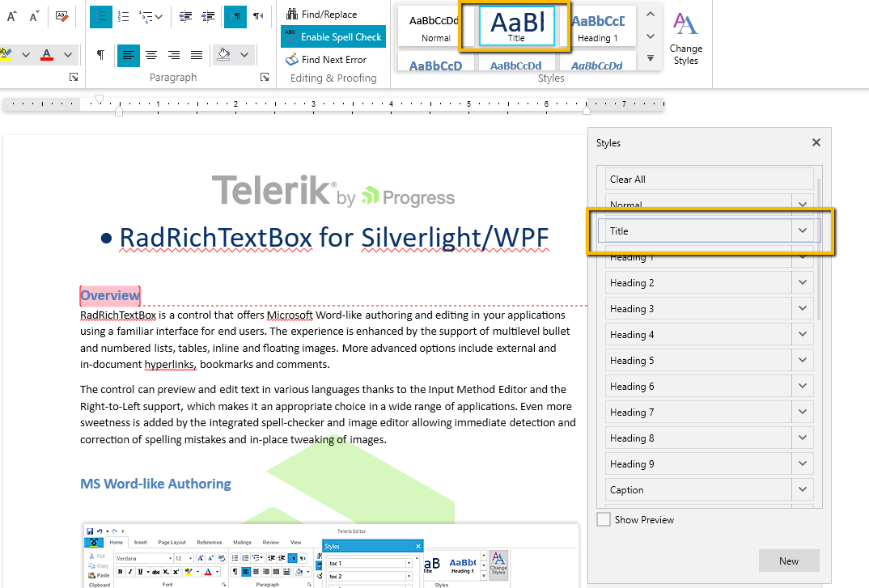The width and height of the screenshot is (869, 588).
Task: Apply red font color
Action: (x=47, y=55)
